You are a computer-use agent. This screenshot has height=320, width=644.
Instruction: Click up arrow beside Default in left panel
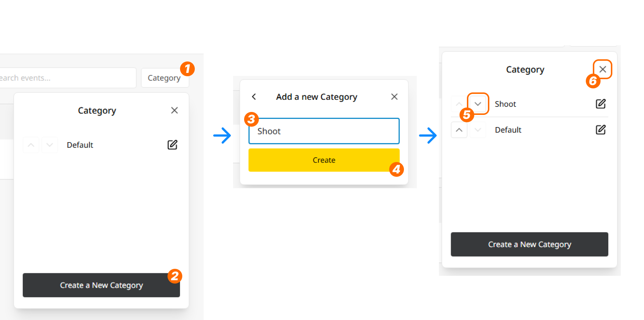pos(31,145)
